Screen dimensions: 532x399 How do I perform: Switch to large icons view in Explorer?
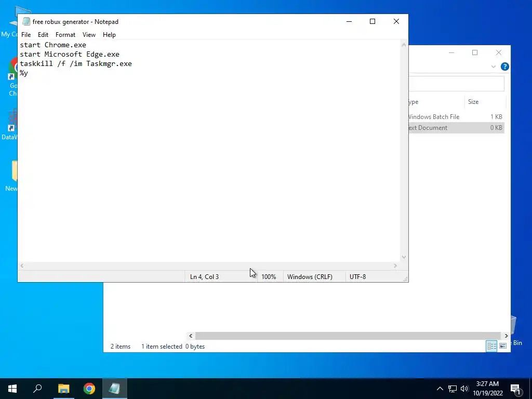tap(503, 346)
